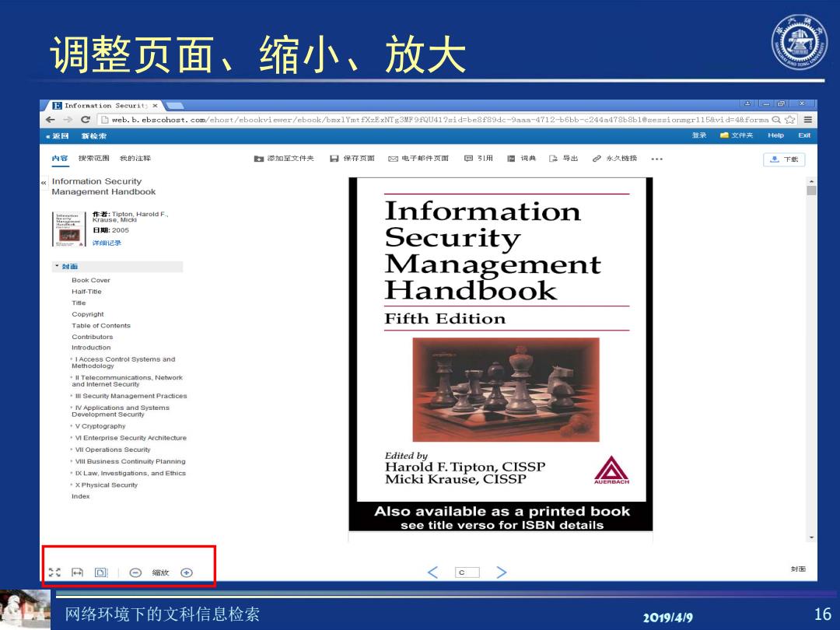
Task: Click the page number input box
Action: tap(467, 572)
